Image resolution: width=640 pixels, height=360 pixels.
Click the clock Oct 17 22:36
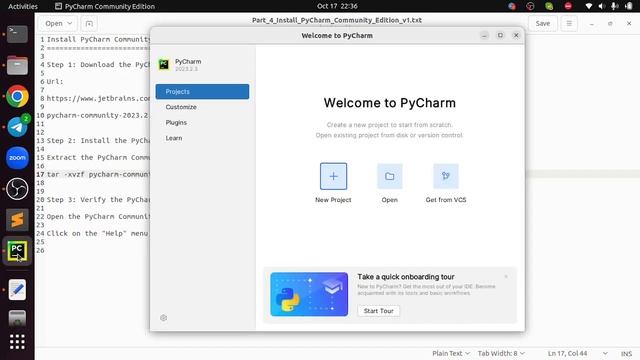tap(337, 6)
